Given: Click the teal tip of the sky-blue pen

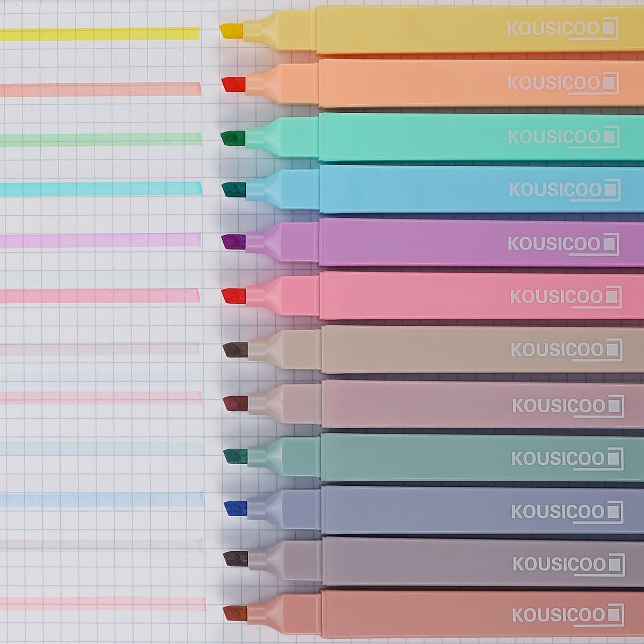Looking at the screenshot, I should pyautogui.click(x=233, y=189).
